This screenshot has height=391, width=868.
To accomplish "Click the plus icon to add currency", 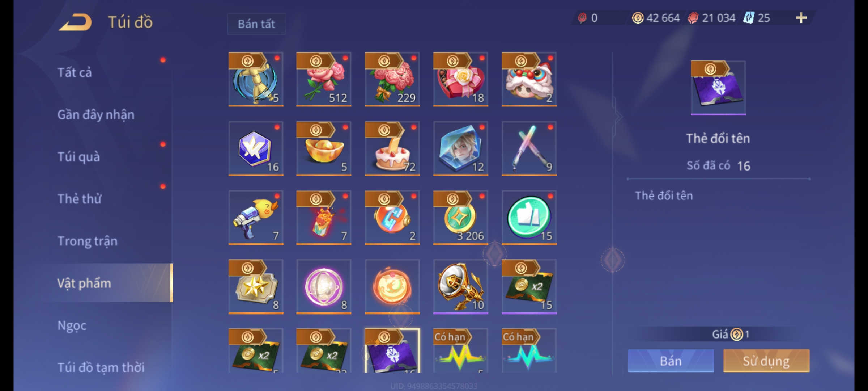I will (x=801, y=18).
